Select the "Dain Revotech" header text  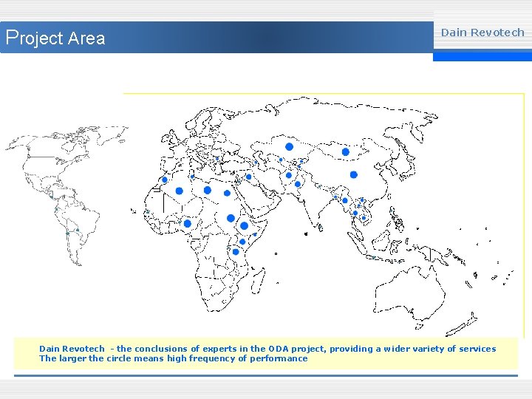pos(482,33)
